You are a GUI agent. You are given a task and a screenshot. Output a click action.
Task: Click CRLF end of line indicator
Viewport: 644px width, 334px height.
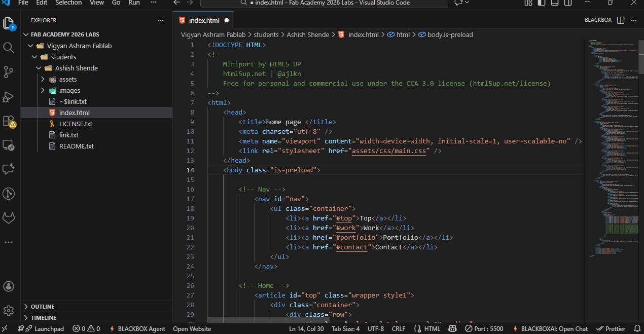pos(399,328)
